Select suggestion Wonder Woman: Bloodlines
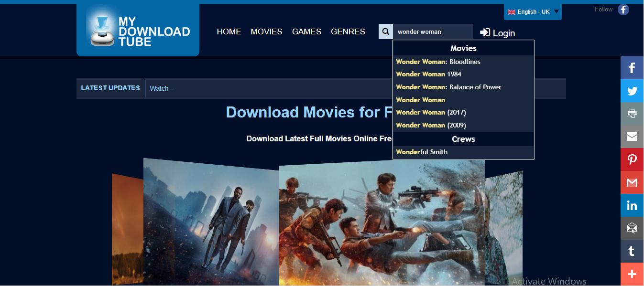Viewport: 644px width, 286px height. click(x=463, y=62)
